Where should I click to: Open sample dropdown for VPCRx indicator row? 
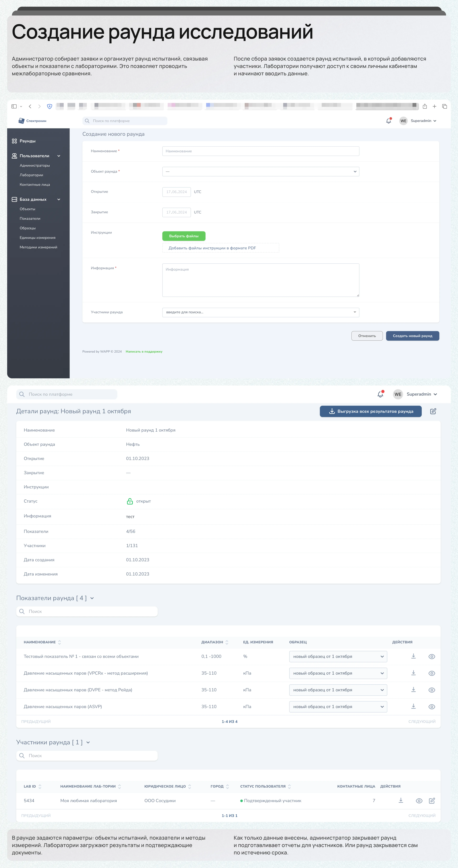(x=338, y=673)
